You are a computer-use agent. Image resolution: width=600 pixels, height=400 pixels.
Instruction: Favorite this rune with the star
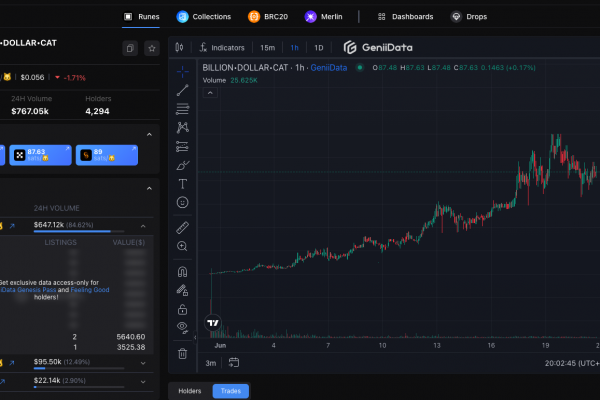[152, 48]
